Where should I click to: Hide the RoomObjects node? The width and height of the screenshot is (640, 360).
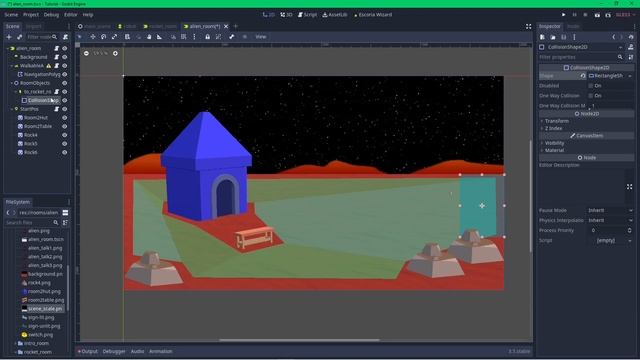(x=64, y=83)
